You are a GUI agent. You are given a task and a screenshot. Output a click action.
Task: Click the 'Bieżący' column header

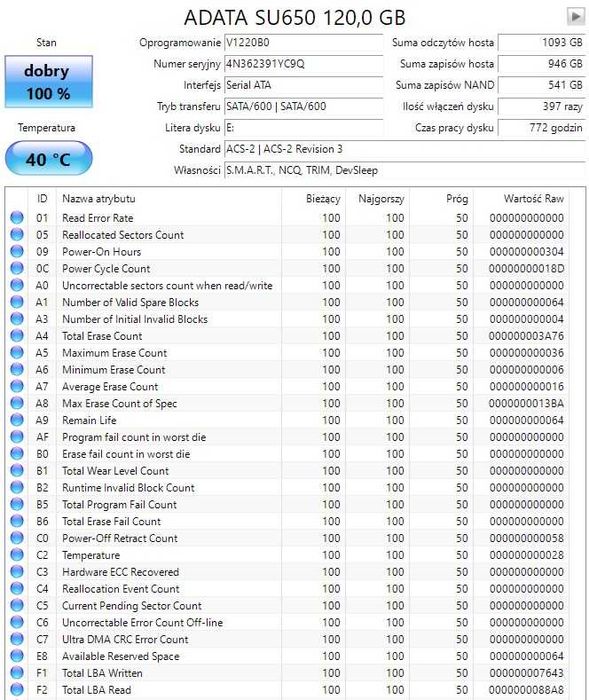pyautogui.click(x=313, y=199)
